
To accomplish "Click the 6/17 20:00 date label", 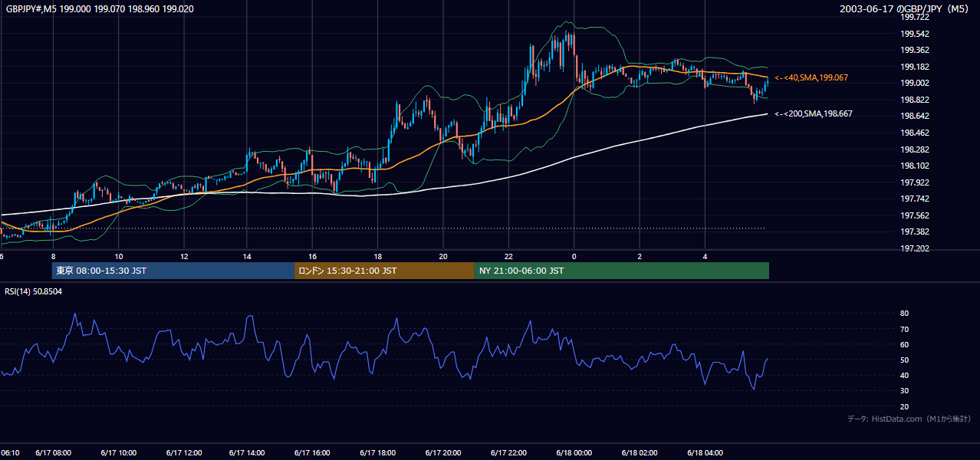I will 443,452.
